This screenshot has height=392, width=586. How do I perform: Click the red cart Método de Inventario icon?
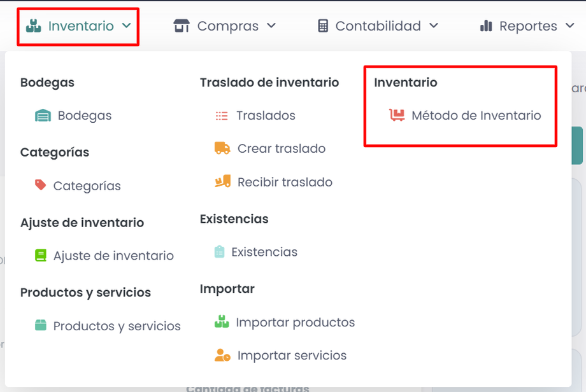[x=397, y=115]
